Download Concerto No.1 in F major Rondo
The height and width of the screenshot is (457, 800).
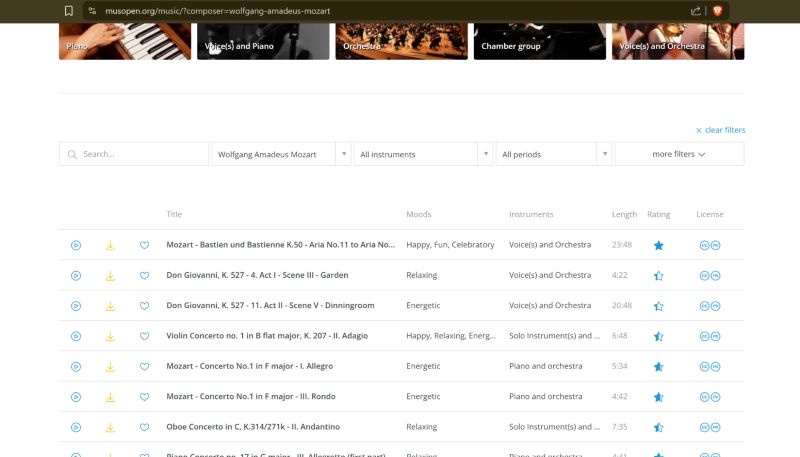(110, 397)
